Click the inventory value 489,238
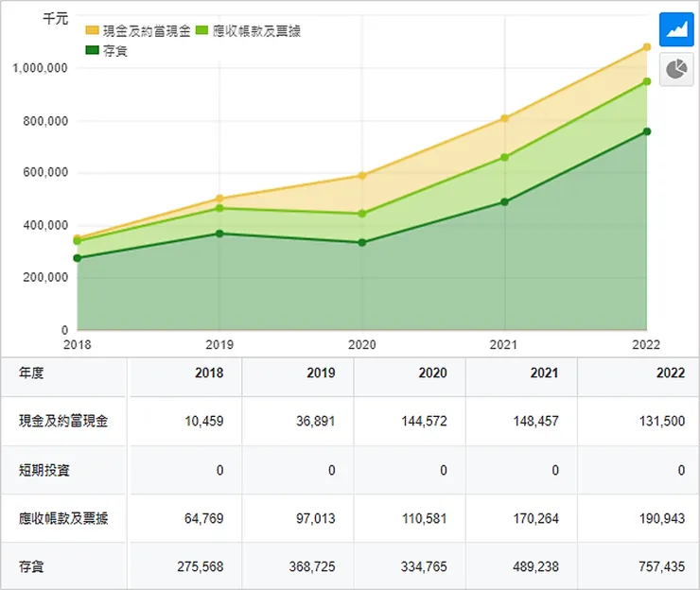The height and width of the screenshot is (590, 700). (535, 566)
